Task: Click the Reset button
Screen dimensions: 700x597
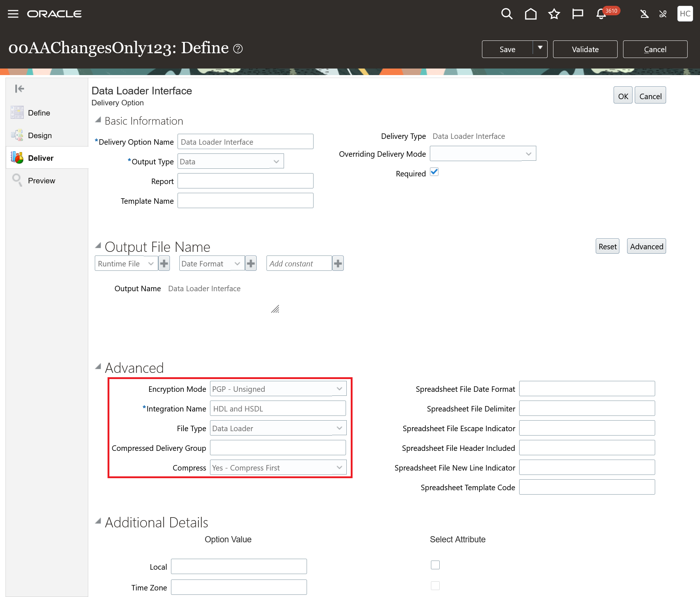Action: tap(607, 246)
